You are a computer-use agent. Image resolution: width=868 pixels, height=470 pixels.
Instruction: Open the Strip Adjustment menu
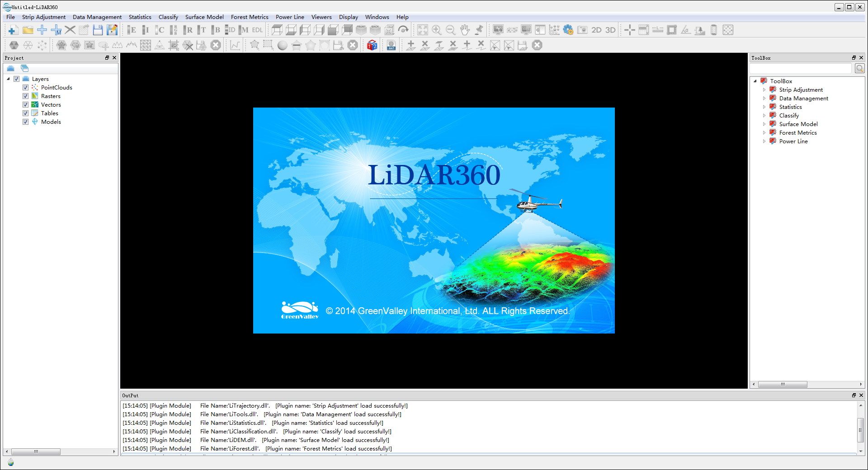tap(44, 17)
